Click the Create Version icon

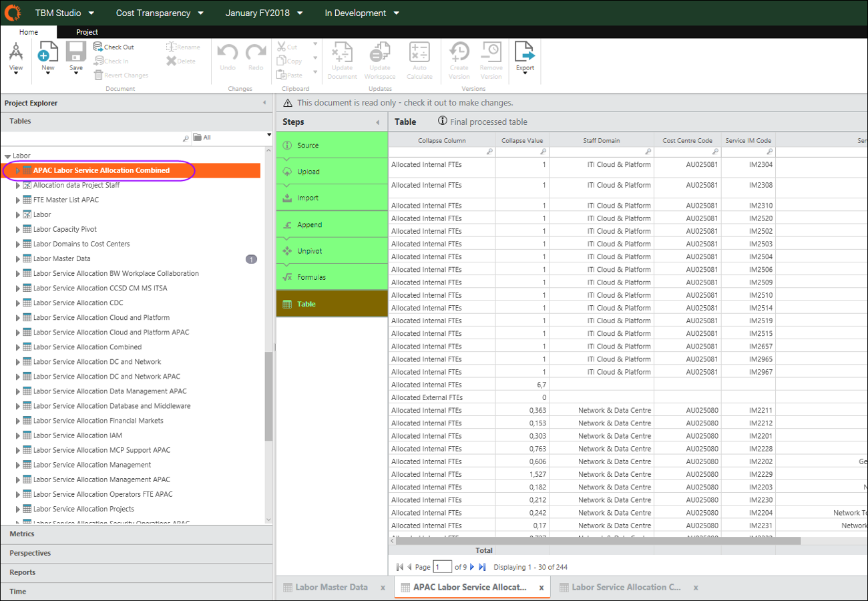coord(459,52)
